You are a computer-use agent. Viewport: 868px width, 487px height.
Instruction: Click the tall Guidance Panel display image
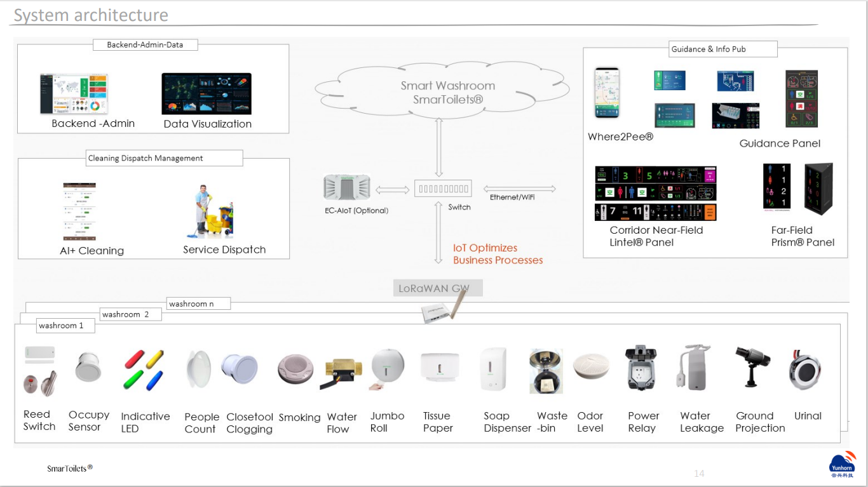[x=801, y=99]
